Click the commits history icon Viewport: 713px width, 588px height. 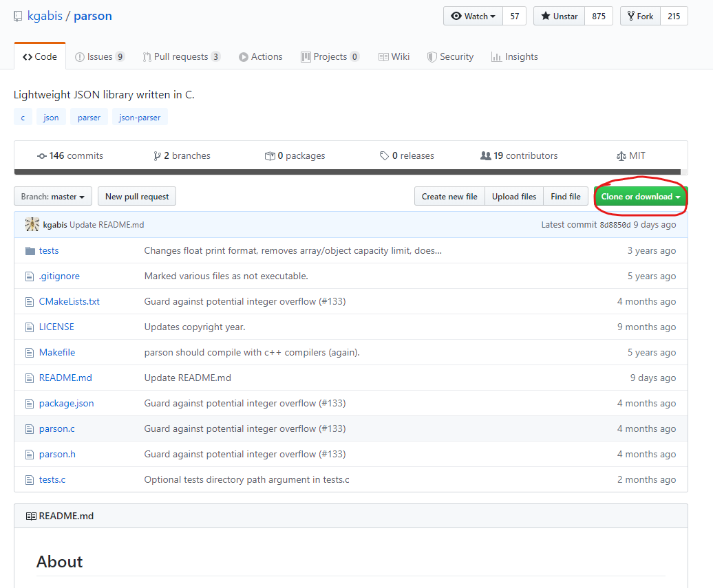click(42, 156)
